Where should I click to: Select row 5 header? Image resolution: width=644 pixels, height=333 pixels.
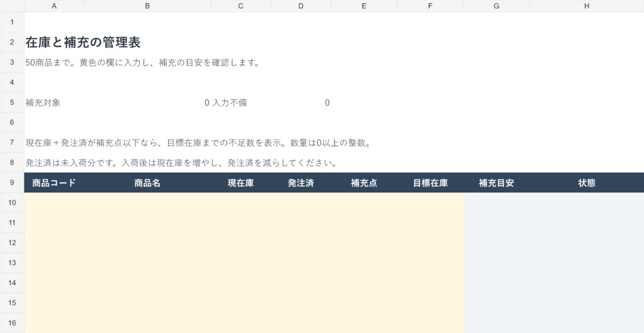(x=12, y=102)
